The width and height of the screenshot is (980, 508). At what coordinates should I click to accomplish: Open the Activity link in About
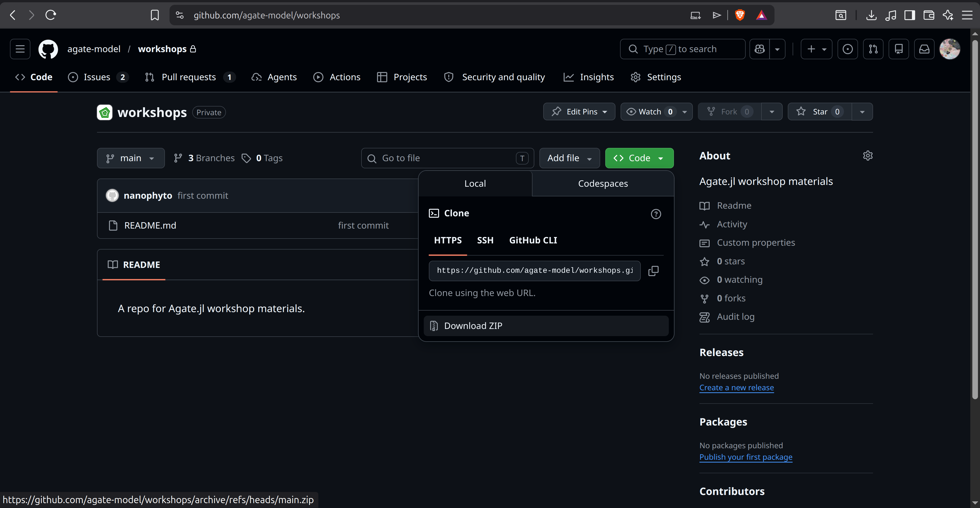[724, 225]
